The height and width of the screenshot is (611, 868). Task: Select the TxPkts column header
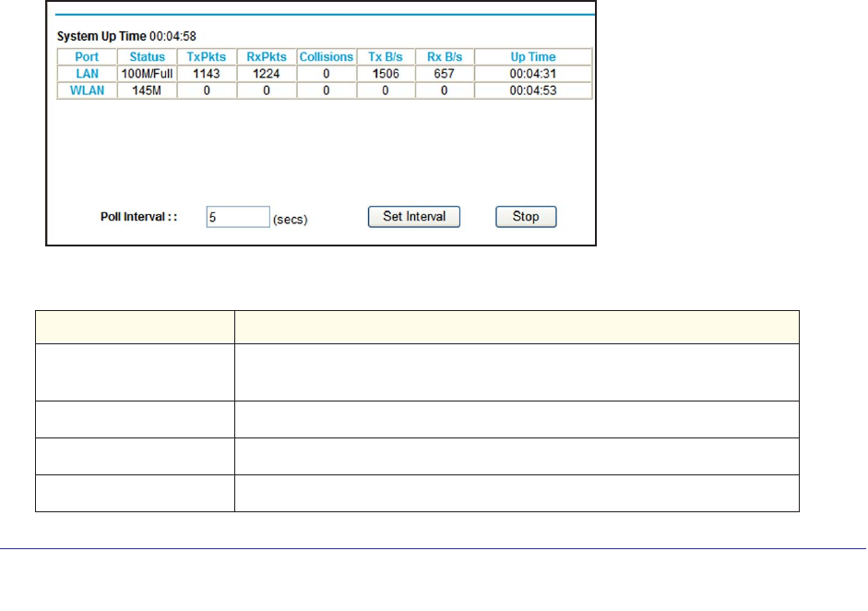(207, 57)
